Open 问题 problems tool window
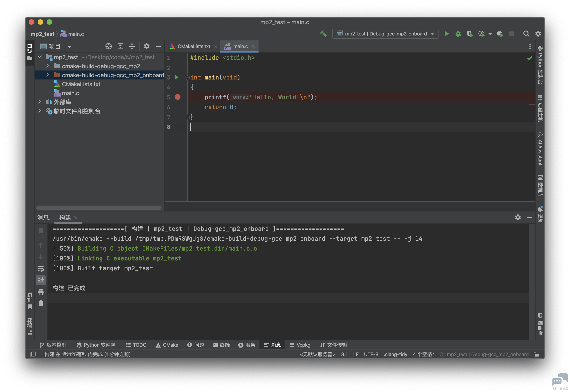Viewport: 570px width, 392px height. point(196,345)
